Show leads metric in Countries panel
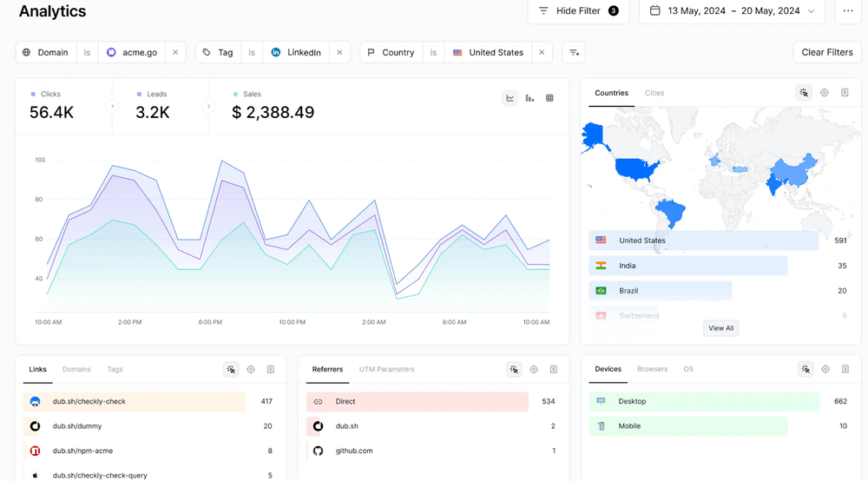868x481 pixels. pyautogui.click(x=825, y=93)
